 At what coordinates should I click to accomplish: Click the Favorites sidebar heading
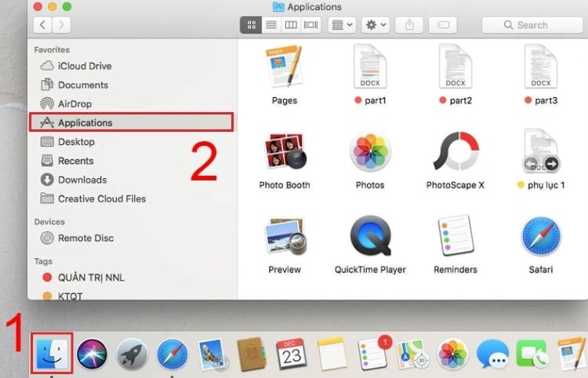pyautogui.click(x=52, y=50)
